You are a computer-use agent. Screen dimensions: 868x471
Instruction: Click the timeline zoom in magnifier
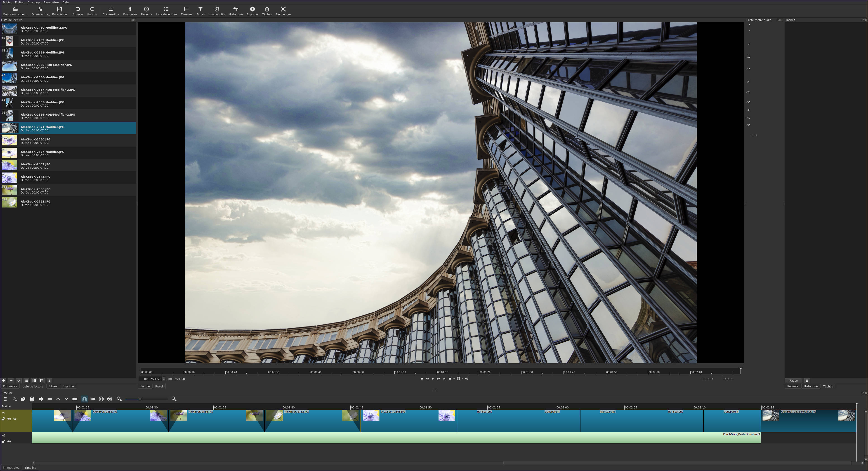(174, 399)
